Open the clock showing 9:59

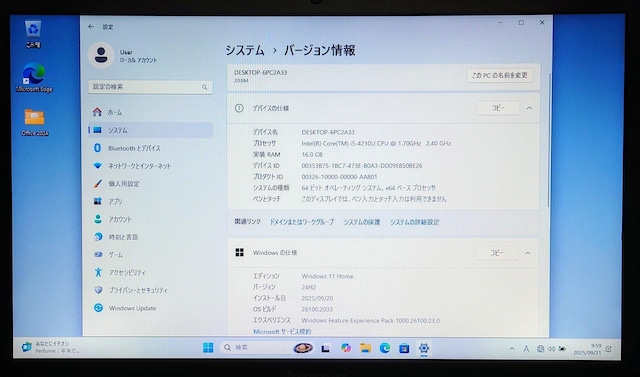click(588, 349)
